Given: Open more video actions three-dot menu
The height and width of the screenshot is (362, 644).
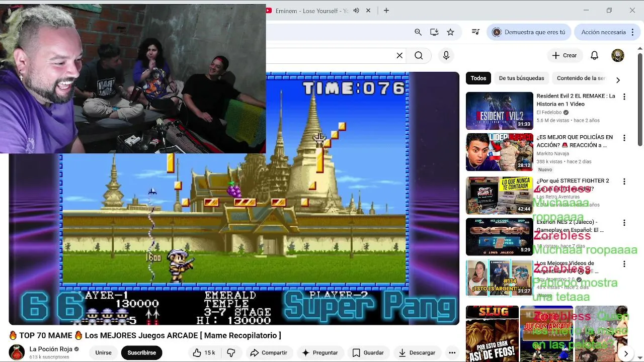Looking at the screenshot, I should (452, 352).
